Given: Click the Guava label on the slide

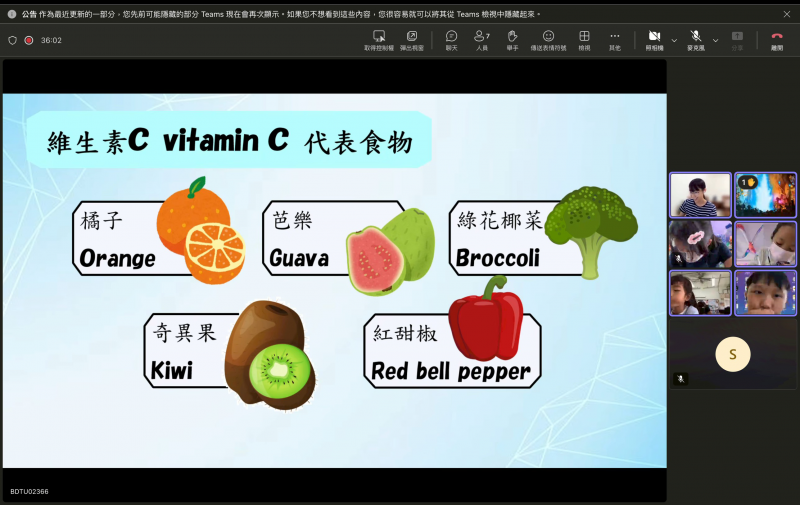Looking at the screenshot, I should click(x=299, y=258).
